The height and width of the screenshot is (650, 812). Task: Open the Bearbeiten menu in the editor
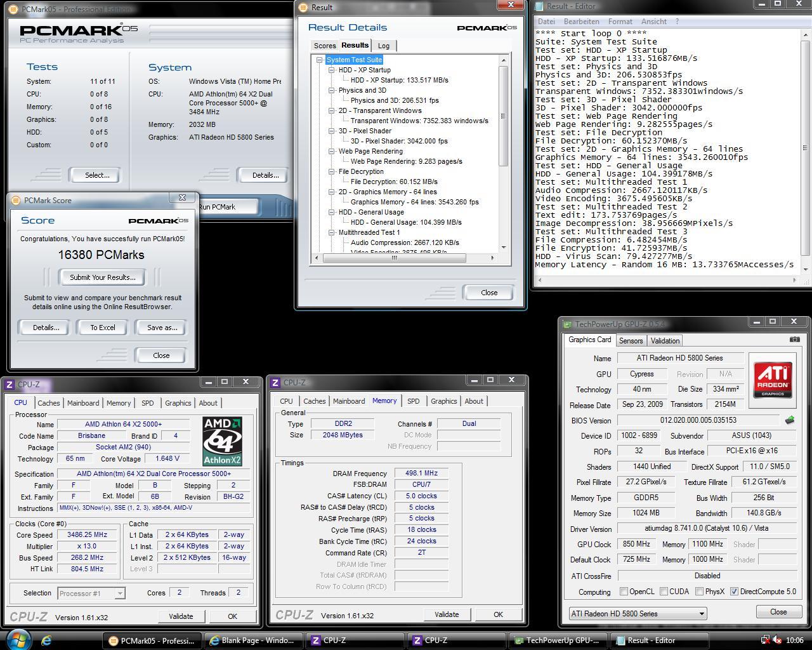click(x=581, y=22)
